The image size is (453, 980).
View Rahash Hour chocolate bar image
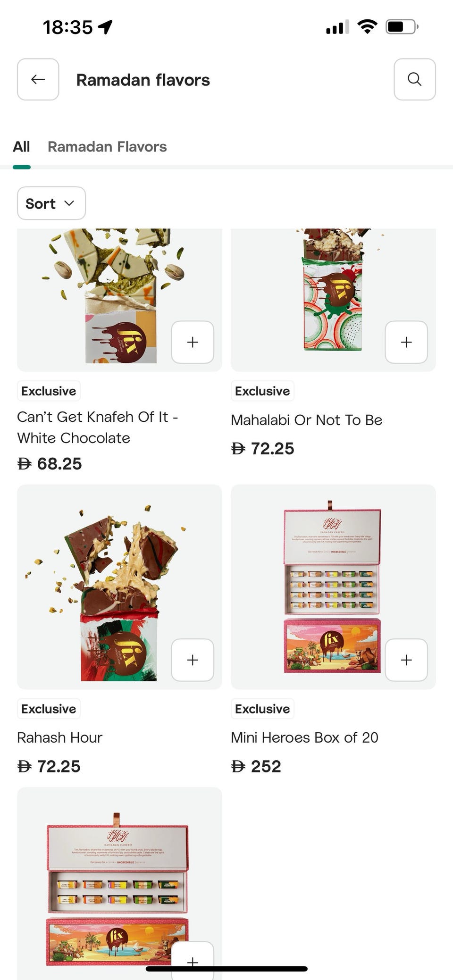click(119, 587)
